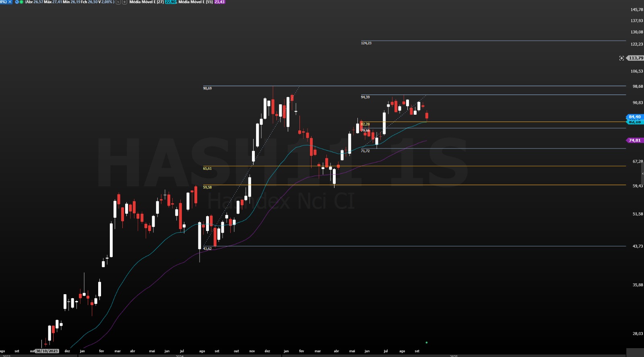Click the cyan 22,90 moving average value
The height and width of the screenshot is (357, 644).
170,2
